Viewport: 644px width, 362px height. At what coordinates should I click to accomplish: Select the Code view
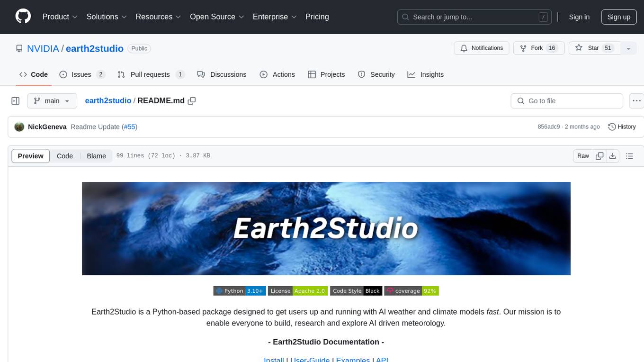click(65, 156)
